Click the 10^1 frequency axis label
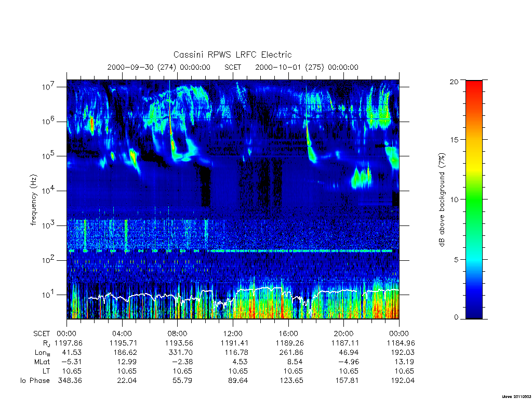The width and height of the screenshot is (532, 399). (48, 295)
